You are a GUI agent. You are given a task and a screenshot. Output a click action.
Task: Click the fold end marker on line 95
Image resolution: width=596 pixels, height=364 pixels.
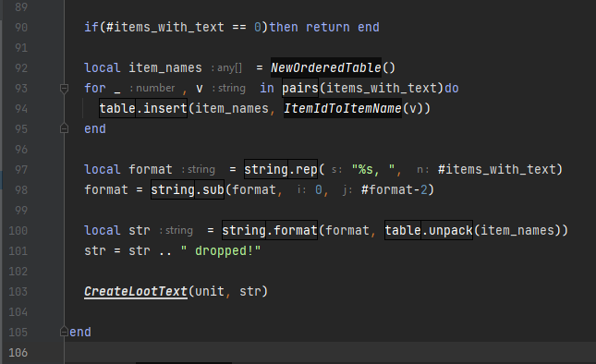[65, 128]
